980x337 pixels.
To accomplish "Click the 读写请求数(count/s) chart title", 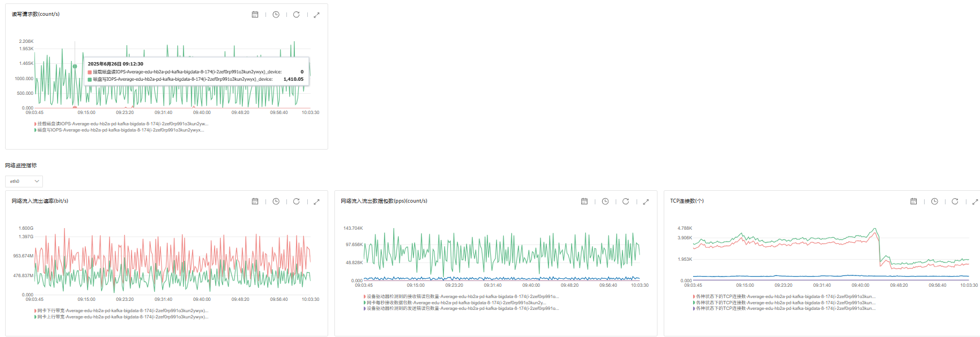I will [x=36, y=14].
